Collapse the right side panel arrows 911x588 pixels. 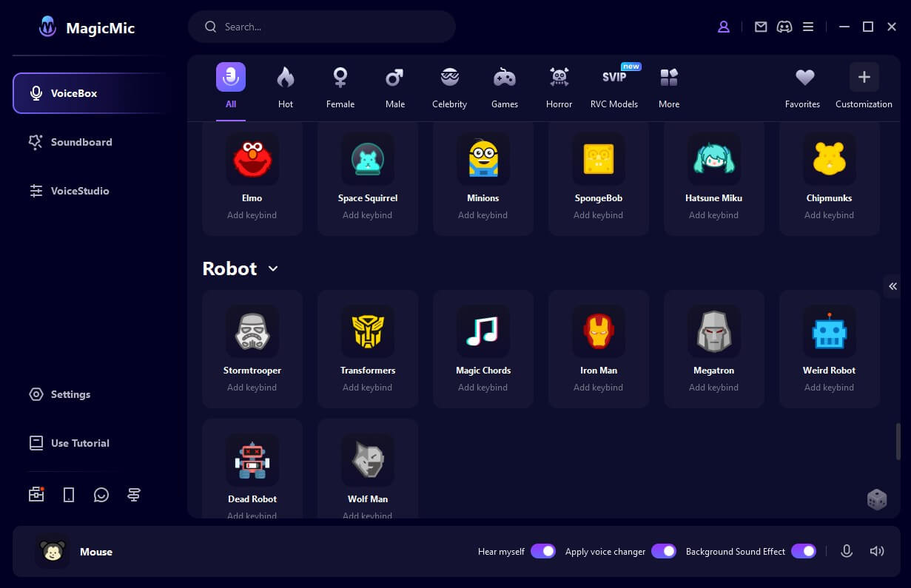[x=892, y=286]
